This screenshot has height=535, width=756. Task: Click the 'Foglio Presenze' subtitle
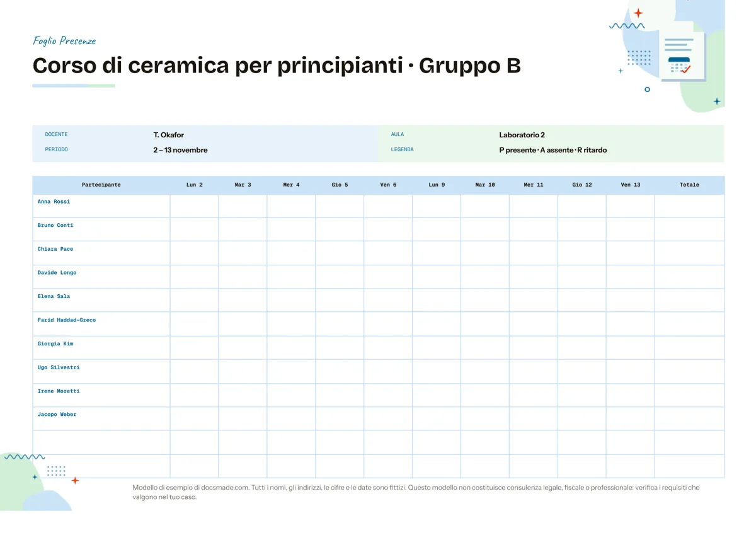click(64, 41)
